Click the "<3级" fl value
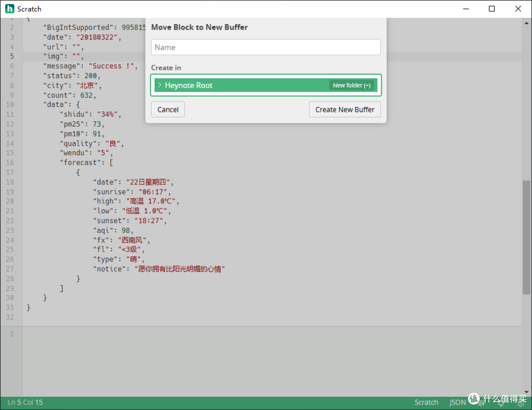532x410 pixels. tap(129, 250)
